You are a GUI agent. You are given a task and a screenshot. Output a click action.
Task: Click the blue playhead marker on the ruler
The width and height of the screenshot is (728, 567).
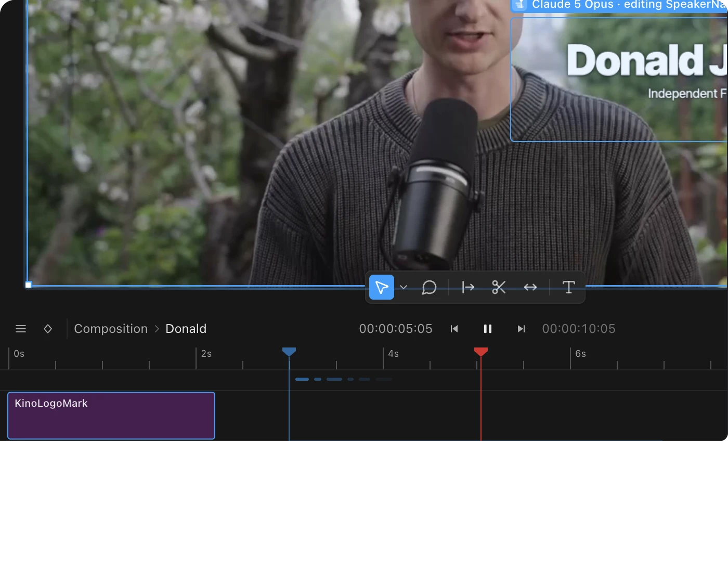289,352
